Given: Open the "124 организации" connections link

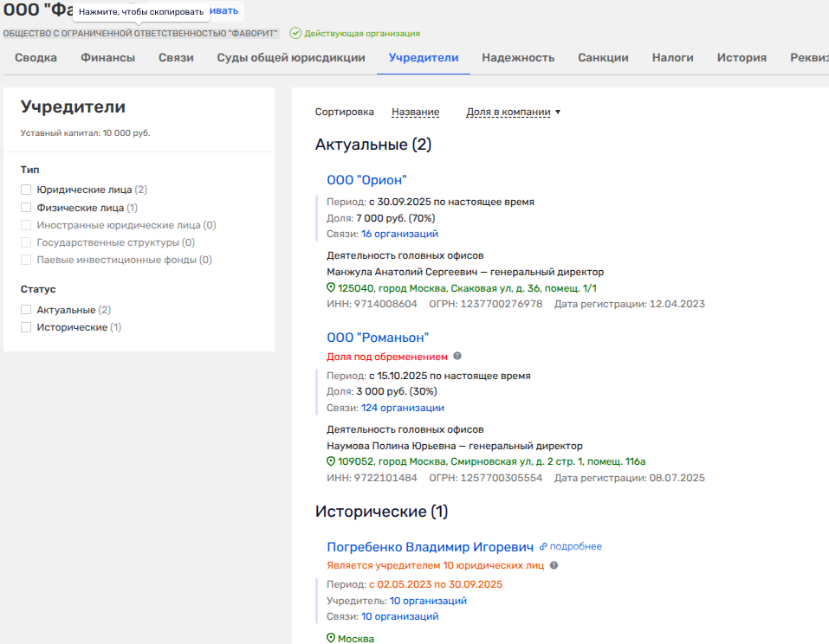Looking at the screenshot, I should point(402,408).
